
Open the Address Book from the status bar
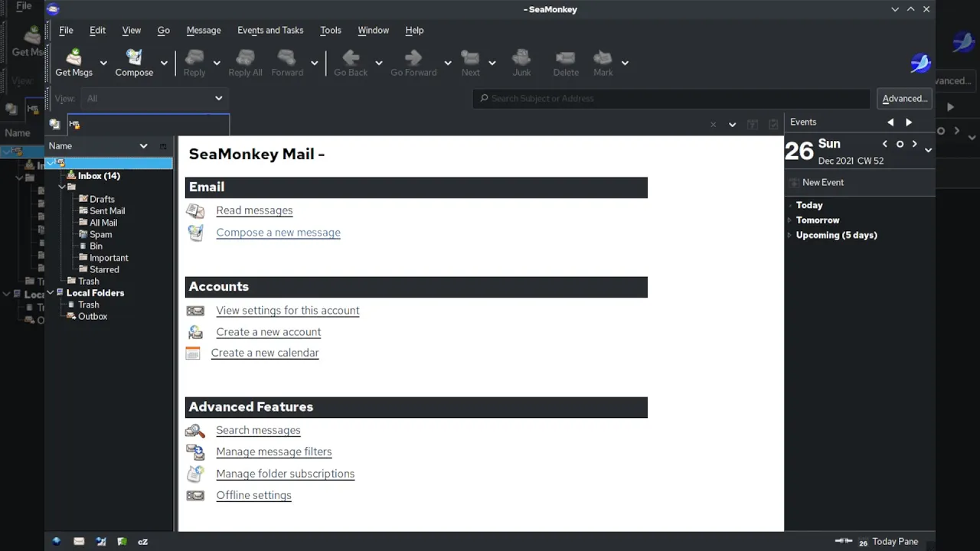[x=122, y=541]
